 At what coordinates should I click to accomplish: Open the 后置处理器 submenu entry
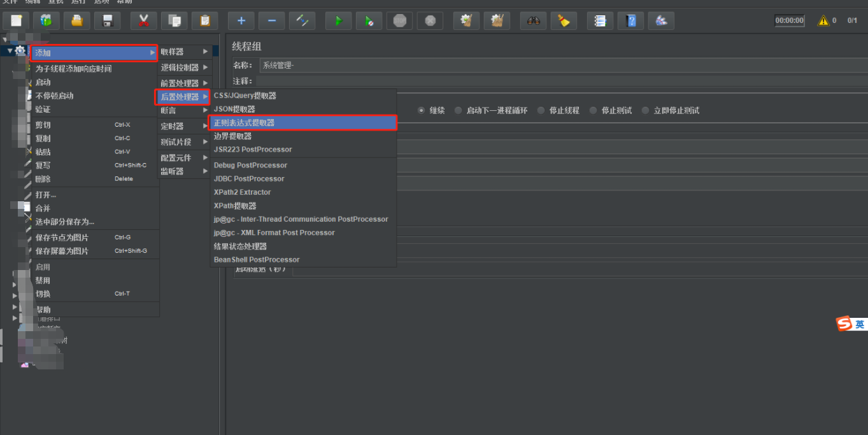click(x=183, y=97)
